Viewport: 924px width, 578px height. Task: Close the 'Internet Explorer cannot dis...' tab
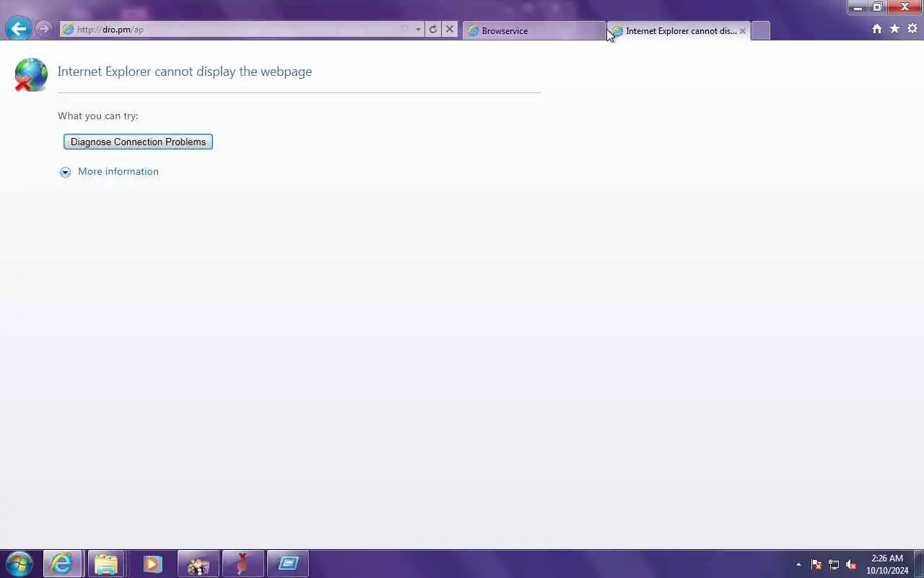(x=742, y=31)
